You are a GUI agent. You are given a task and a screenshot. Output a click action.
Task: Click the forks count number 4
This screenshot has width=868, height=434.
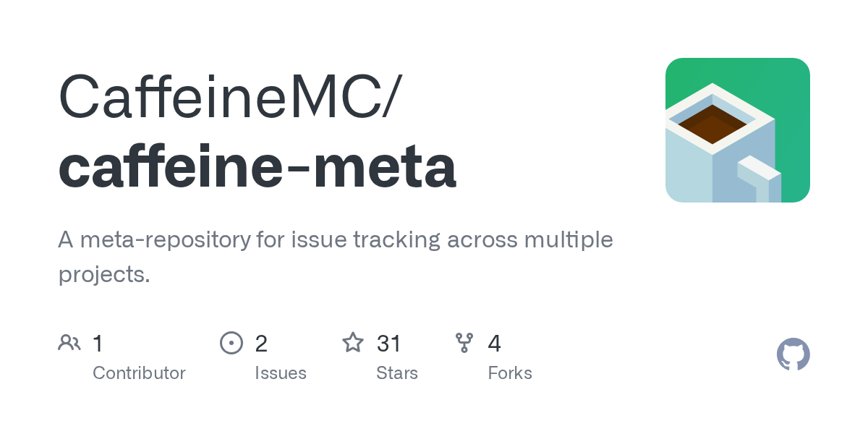[x=495, y=344]
